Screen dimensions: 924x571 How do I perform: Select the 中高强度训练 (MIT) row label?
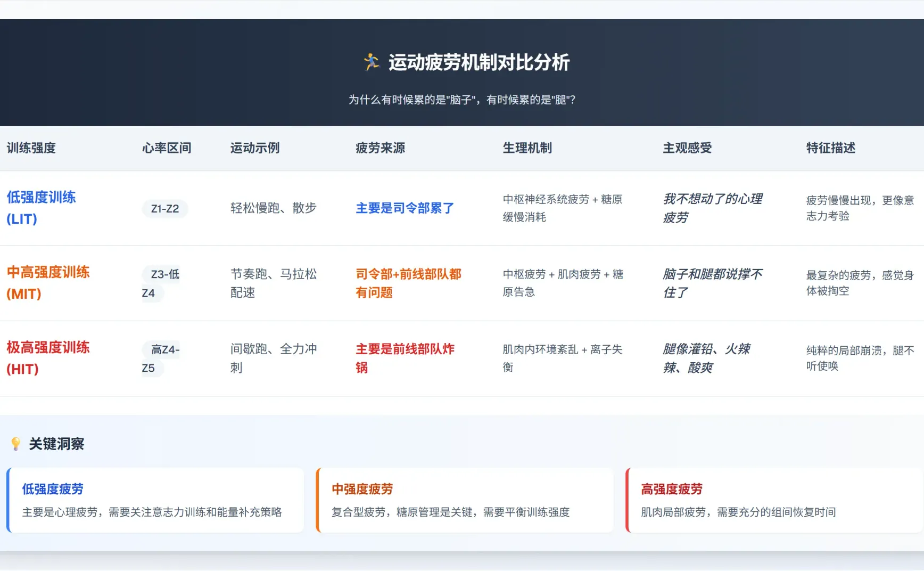[48, 283]
